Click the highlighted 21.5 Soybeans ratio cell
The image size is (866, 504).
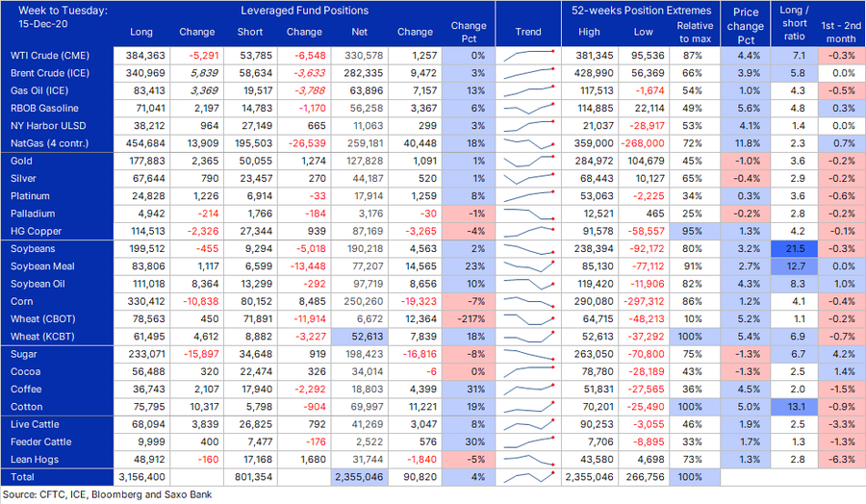794,248
